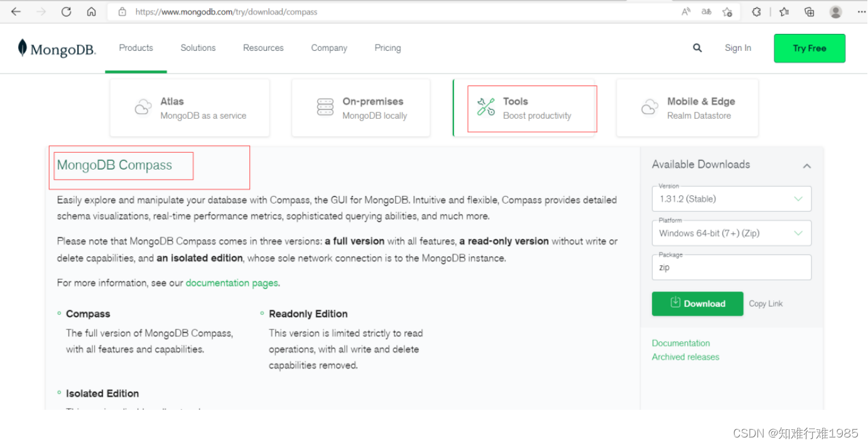
Task: Reload the page with refresh icon
Action: [x=66, y=12]
